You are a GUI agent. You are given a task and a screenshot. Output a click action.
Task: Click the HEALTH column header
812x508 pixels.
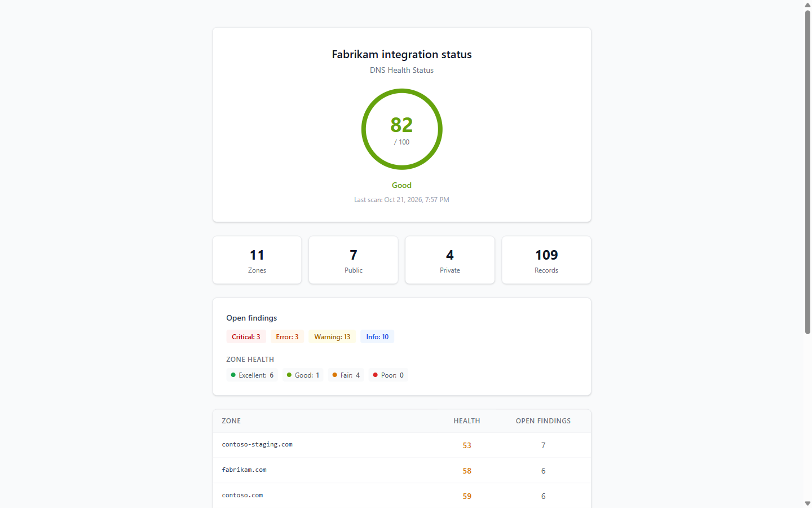coord(467,421)
